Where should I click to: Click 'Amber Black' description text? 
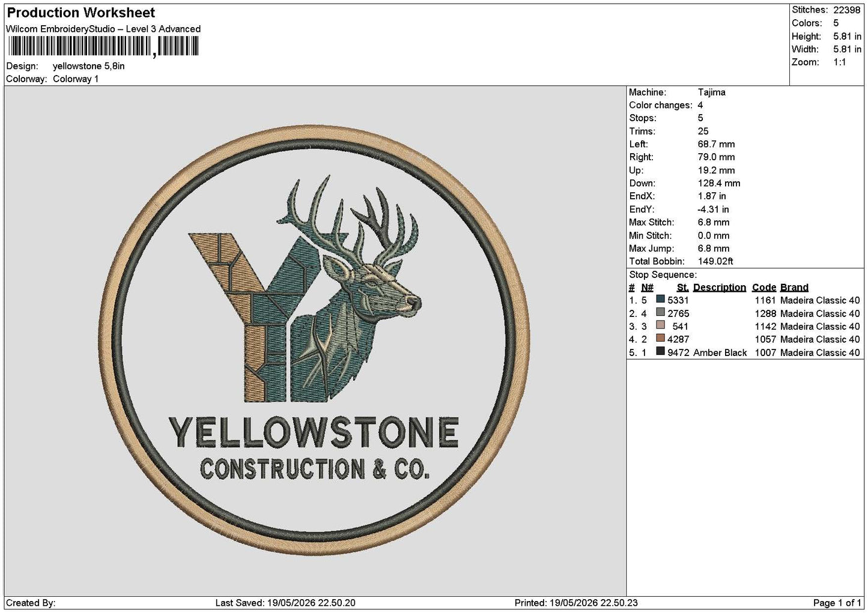coord(720,353)
